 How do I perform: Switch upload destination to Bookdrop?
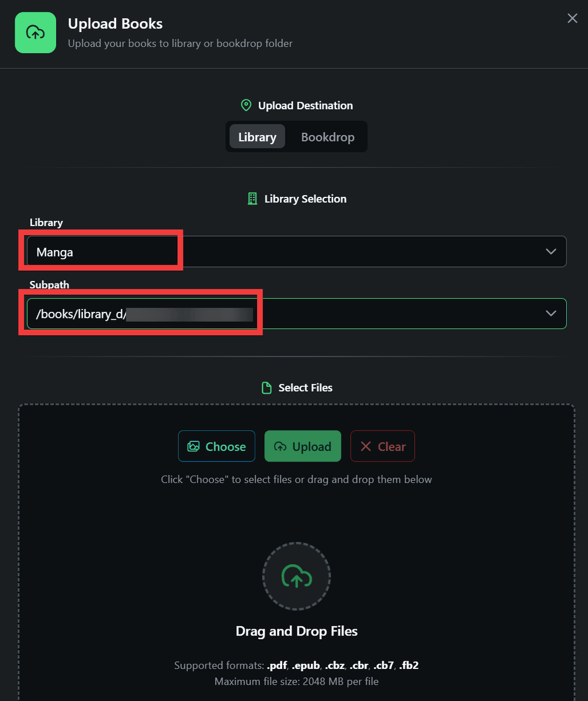click(x=327, y=137)
